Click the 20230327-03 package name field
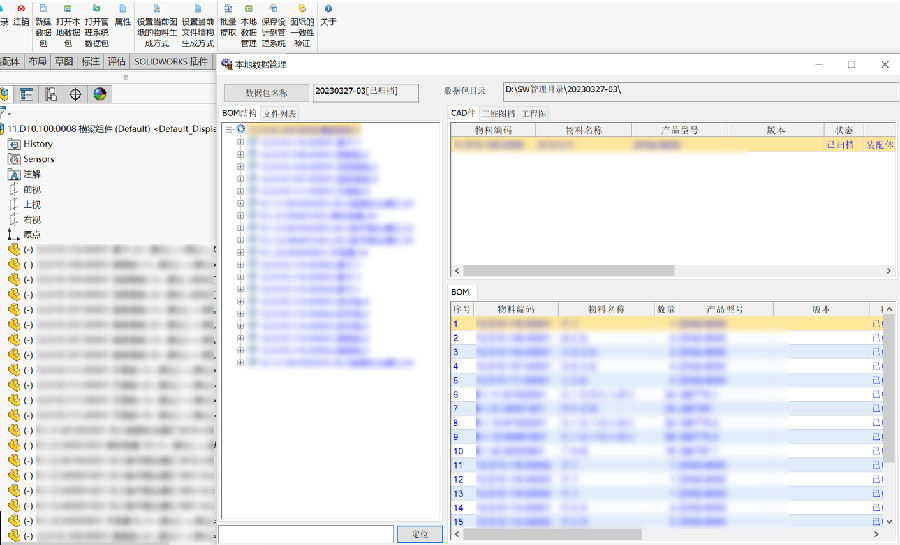This screenshot has width=900, height=545. click(366, 92)
